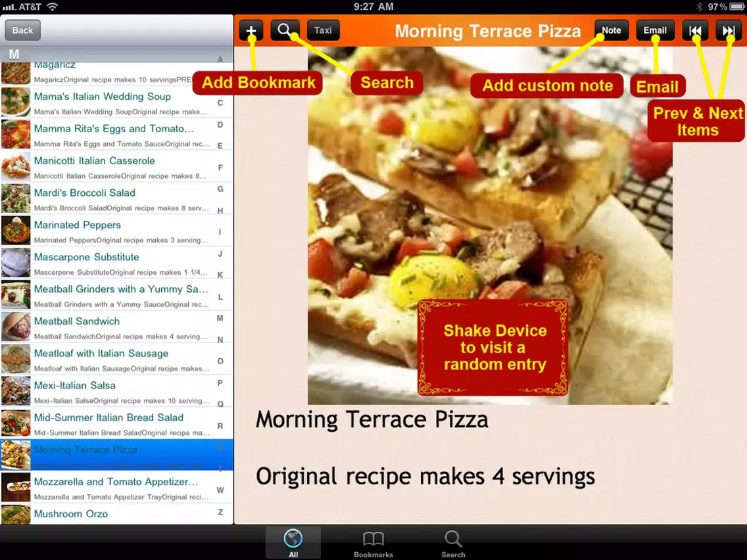Tap the Bluetooth status icon
This screenshot has height=560, width=747.
[x=699, y=7]
